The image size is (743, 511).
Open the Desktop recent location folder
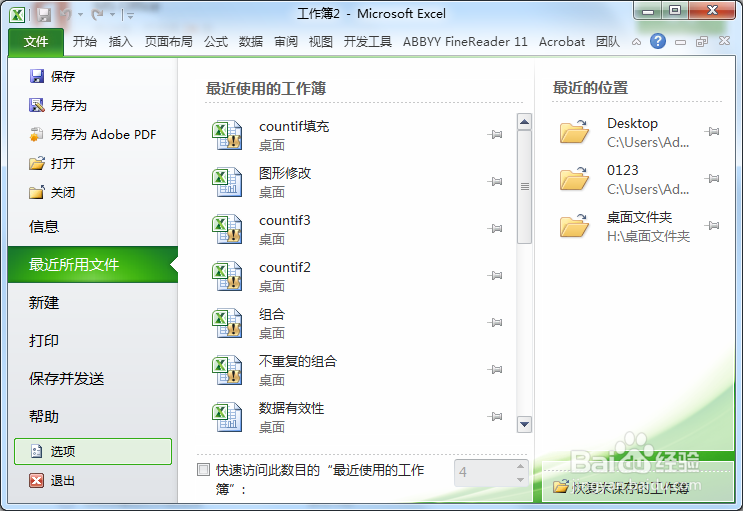pyautogui.click(x=625, y=132)
